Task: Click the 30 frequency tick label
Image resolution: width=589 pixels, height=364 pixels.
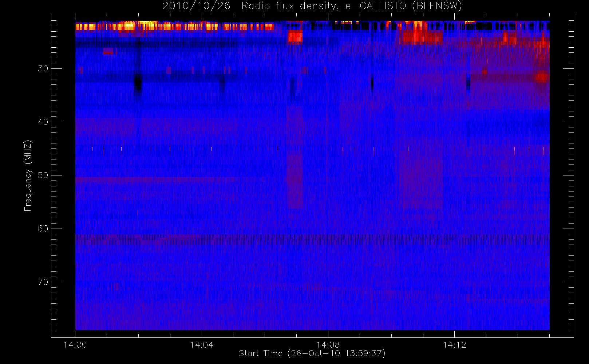Action: click(x=43, y=68)
